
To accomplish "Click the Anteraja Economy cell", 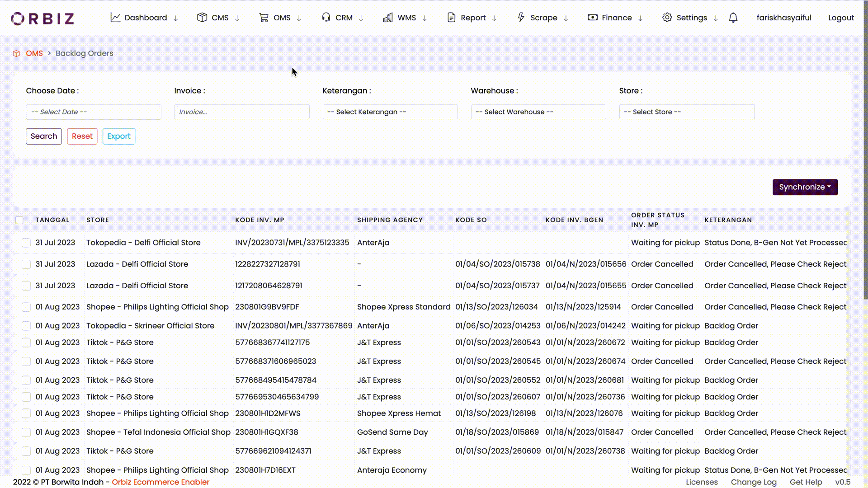I will point(392,470).
